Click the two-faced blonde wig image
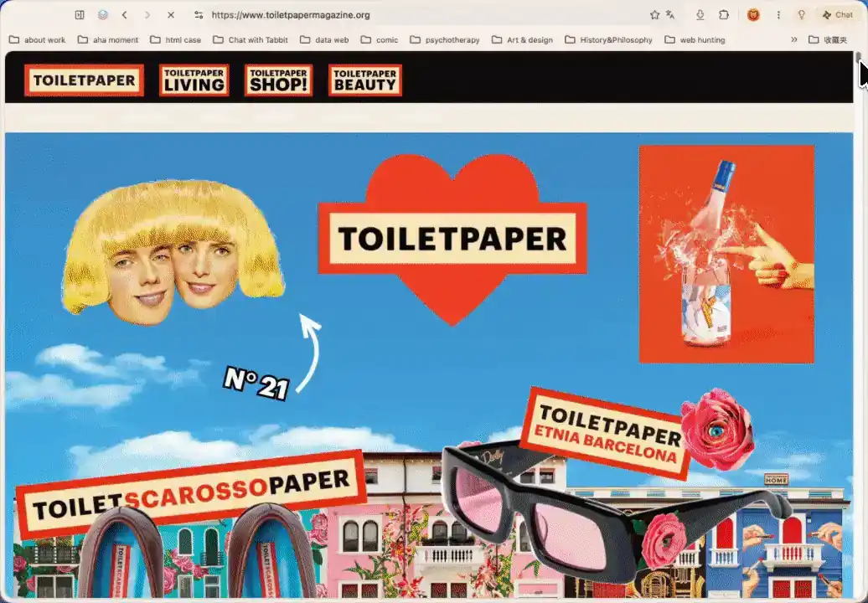 coord(173,252)
